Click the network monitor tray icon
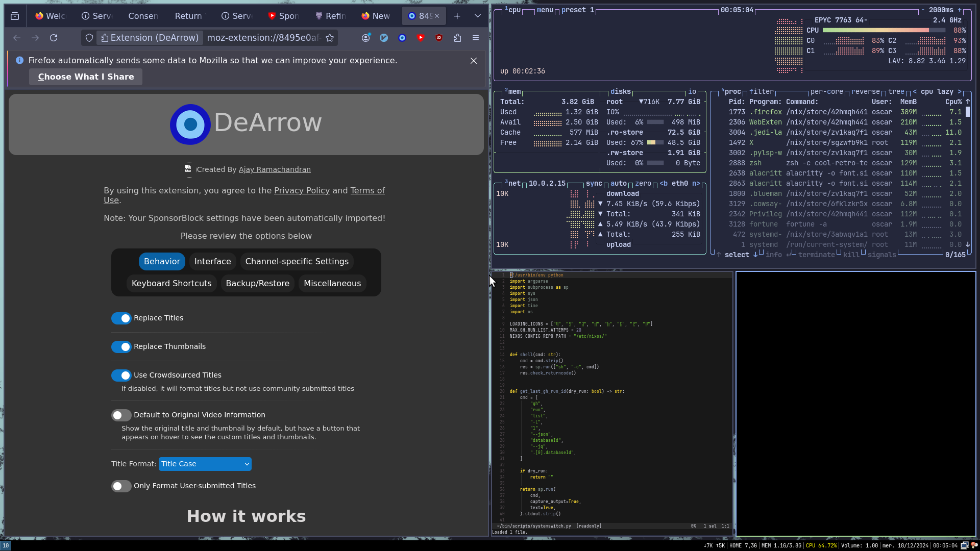980x551 pixels. click(964, 545)
